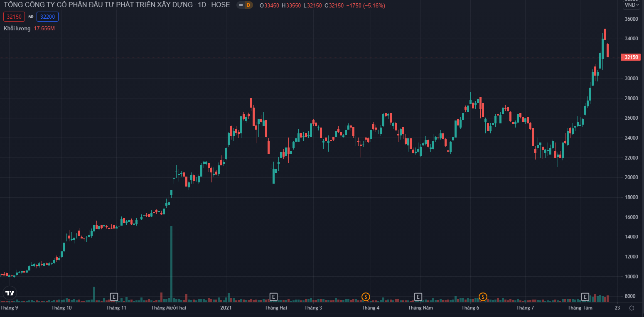Click the 14000 price axis label

(x=631, y=237)
